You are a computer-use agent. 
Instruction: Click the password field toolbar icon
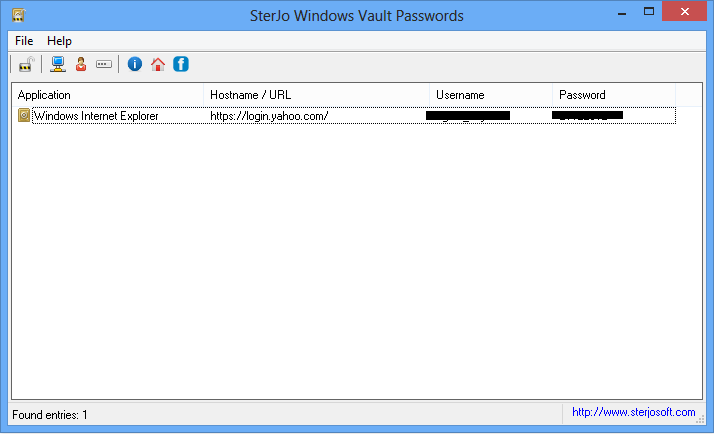[104, 65]
